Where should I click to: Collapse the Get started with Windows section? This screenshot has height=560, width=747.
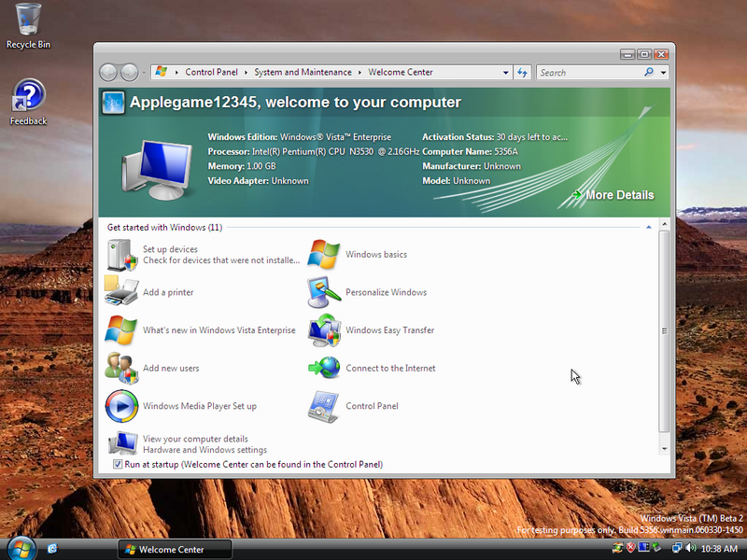tap(648, 227)
